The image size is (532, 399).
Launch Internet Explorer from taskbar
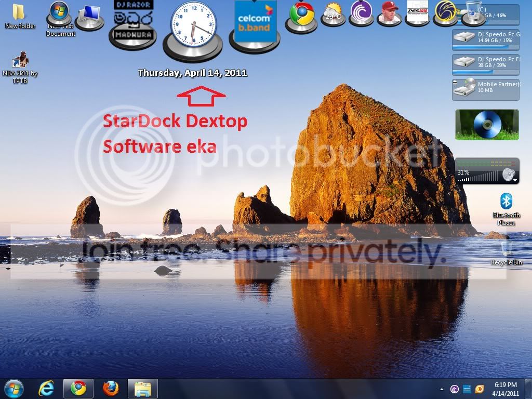tap(46, 389)
